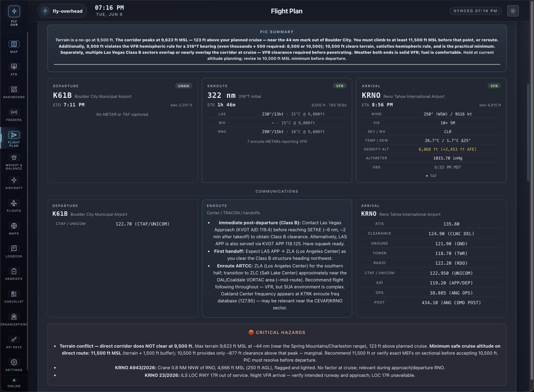Go to Dashboard in sidebar
534x392 pixels.
pyautogui.click(x=14, y=89)
